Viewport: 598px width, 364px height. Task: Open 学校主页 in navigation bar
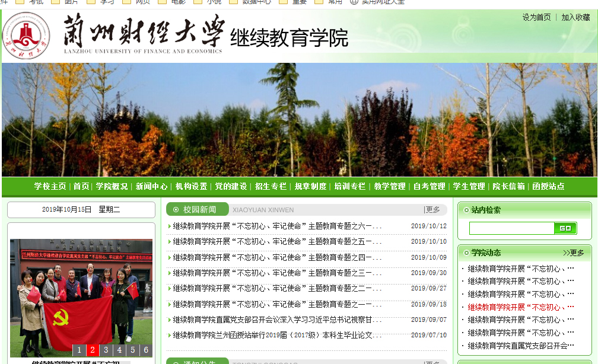point(50,186)
